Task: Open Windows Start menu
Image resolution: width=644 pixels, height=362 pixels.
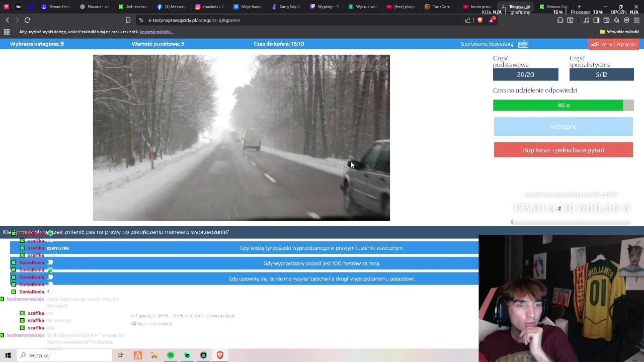Action: click(x=8, y=355)
